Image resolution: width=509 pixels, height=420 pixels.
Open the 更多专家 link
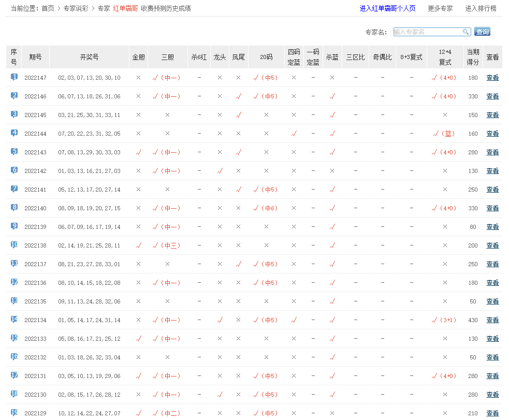pyautogui.click(x=440, y=9)
